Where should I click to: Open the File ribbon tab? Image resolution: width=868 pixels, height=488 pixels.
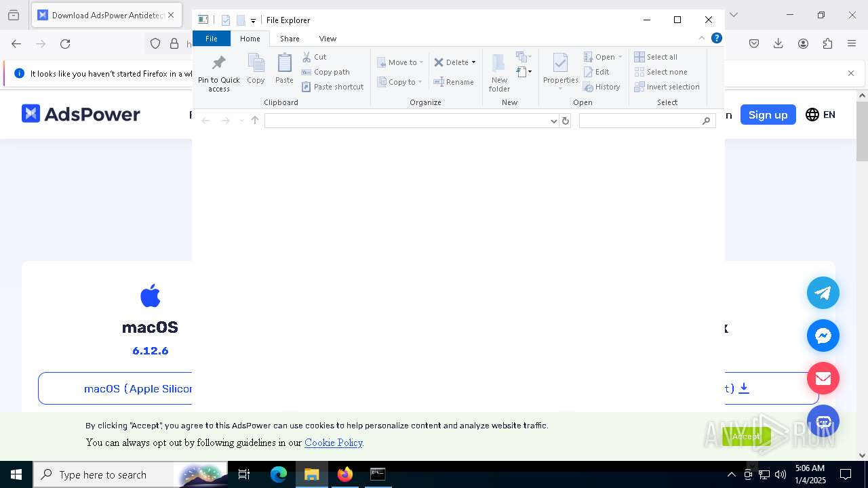pos(212,39)
